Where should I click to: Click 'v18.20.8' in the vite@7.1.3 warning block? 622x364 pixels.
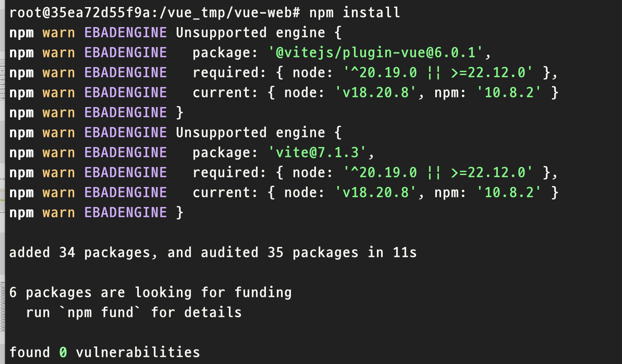[x=376, y=192]
